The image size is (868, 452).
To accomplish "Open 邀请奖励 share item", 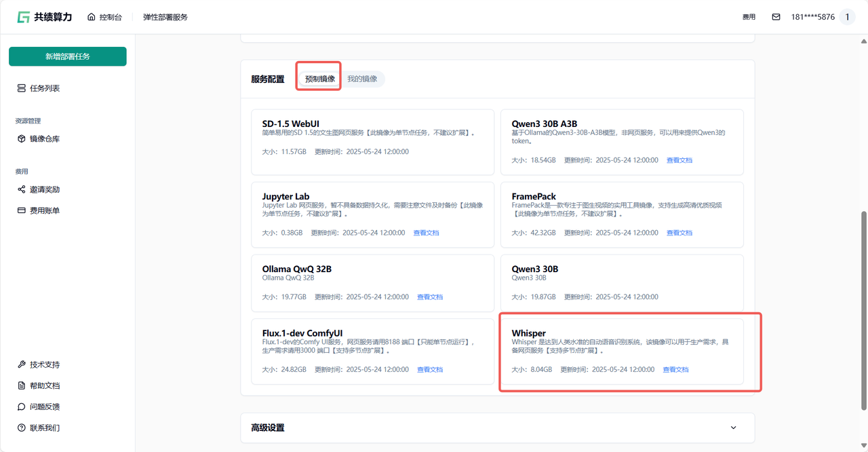I will tap(44, 189).
